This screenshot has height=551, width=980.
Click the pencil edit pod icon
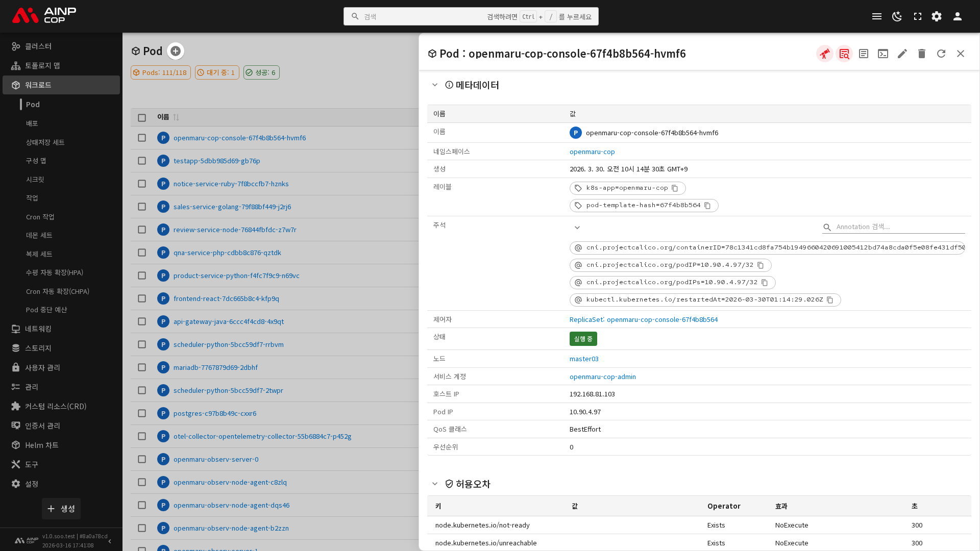(902, 54)
